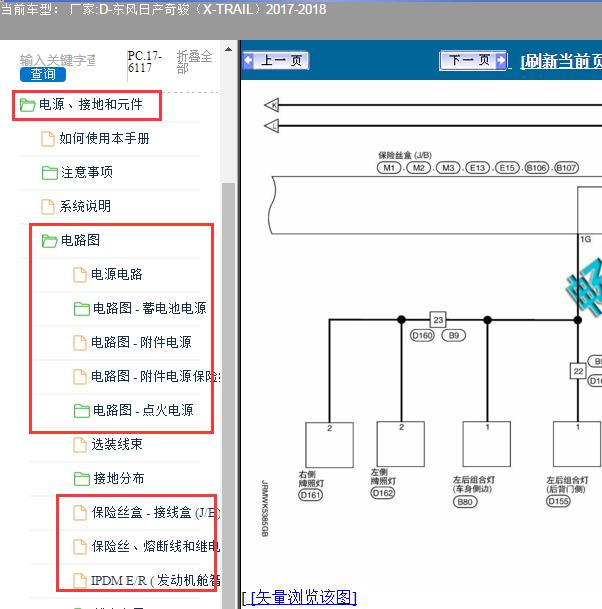Open the 电路图 - 附件电源保险 document
The width and height of the screenshot is (602, 609).
[155, 376]
